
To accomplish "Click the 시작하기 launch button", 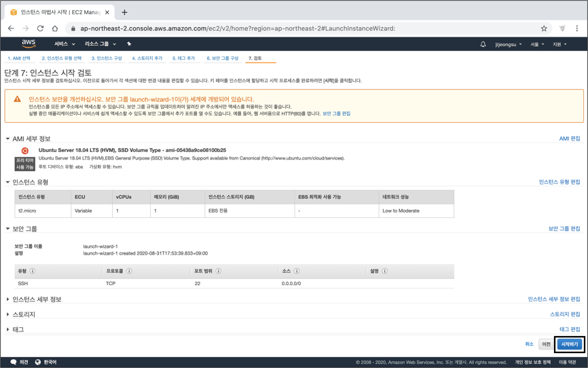I will tap(569, 344).
